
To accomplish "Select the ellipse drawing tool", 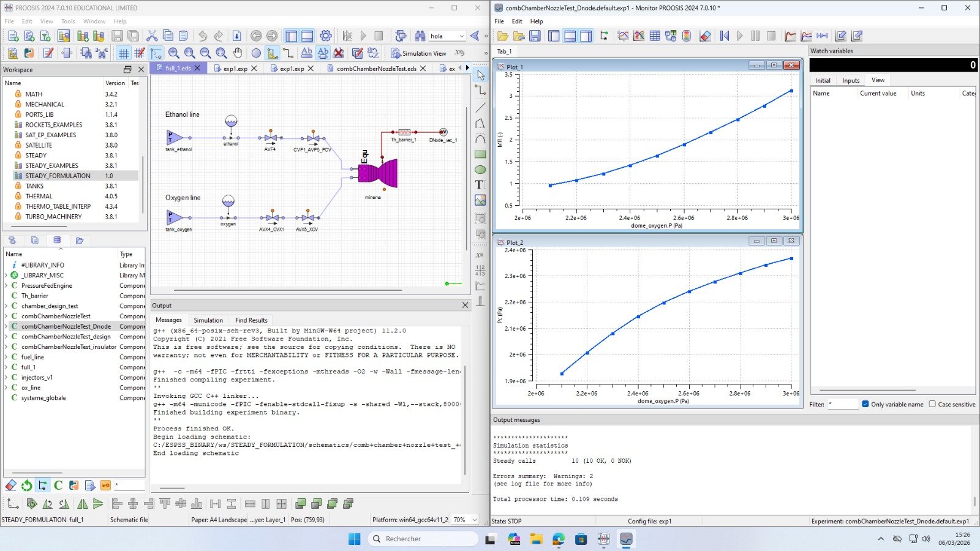I will click(x=480, y=170).
